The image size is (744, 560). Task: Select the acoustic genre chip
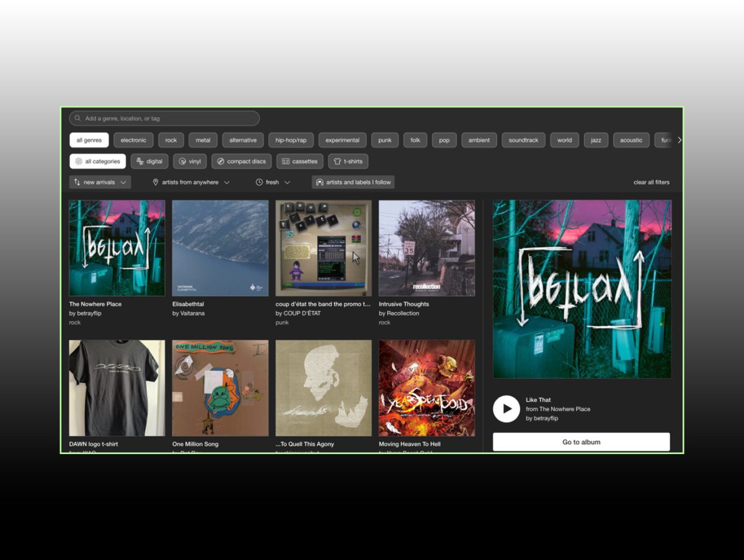tap(631, 140)
